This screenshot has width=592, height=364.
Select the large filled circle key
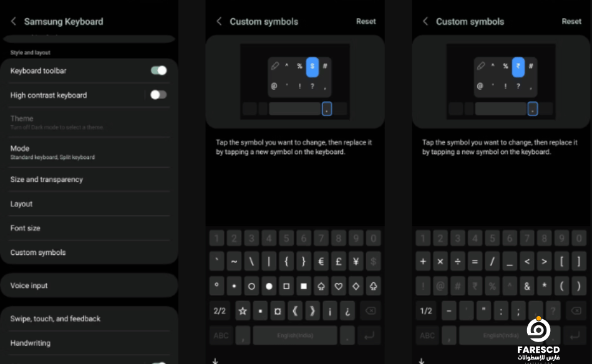pyautogui.click(x=269, y=286)
